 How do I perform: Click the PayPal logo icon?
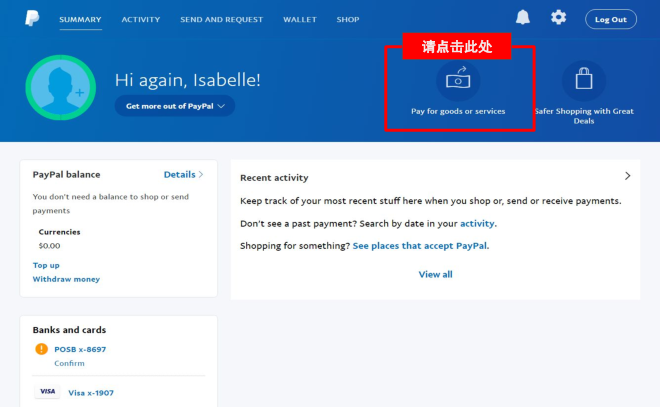(32, 18)
